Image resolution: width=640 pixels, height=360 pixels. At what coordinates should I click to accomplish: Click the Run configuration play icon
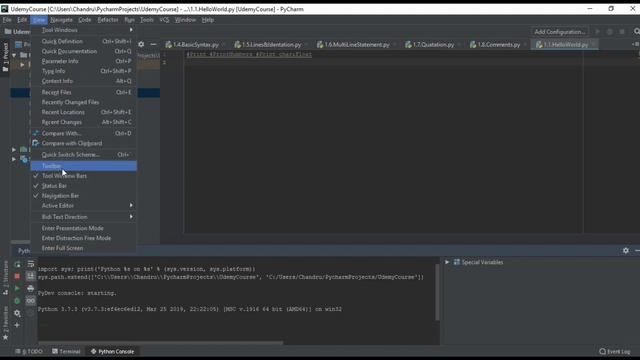pos(598,31)
